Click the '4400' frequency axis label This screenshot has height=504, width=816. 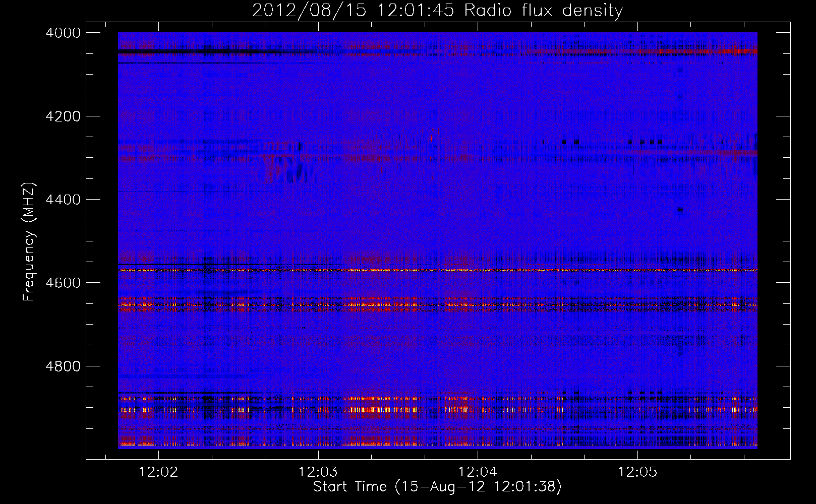(x=63, y=200)
